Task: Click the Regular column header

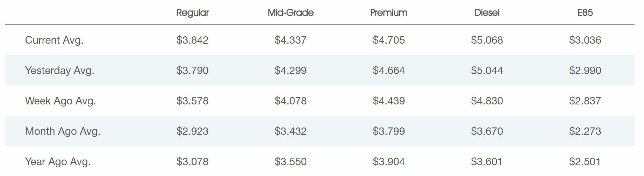Action: pyautogui.click(x=192, y=13)
